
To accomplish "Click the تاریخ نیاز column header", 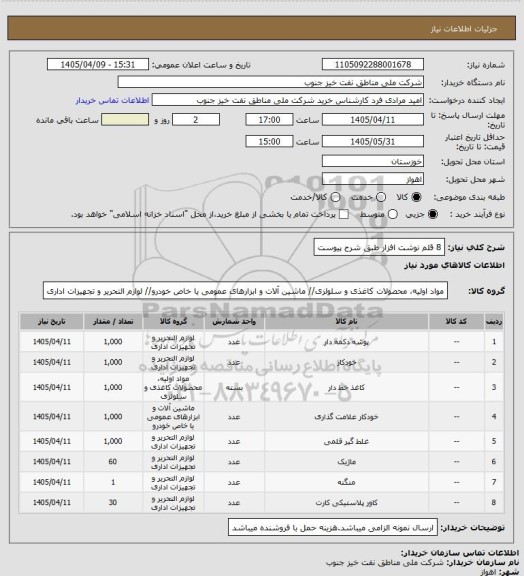I will coord(51,321).
